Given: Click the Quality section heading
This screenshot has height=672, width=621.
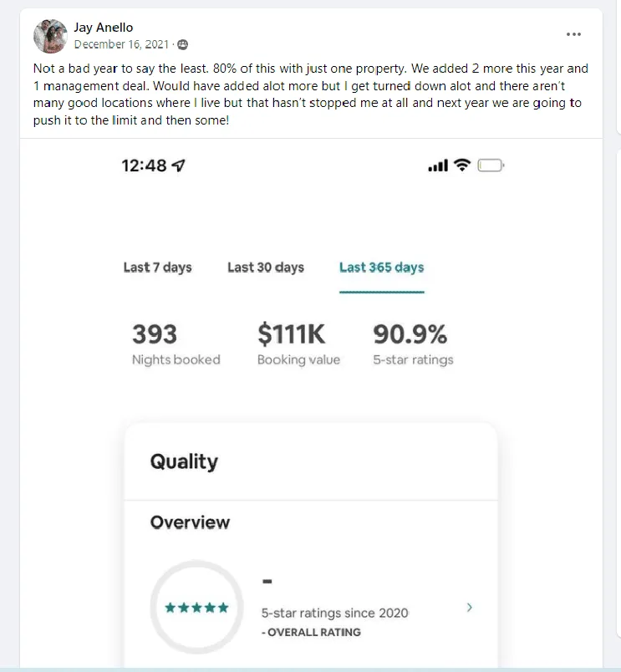Looking at the screenshot, I should click(x=184, y=461).
